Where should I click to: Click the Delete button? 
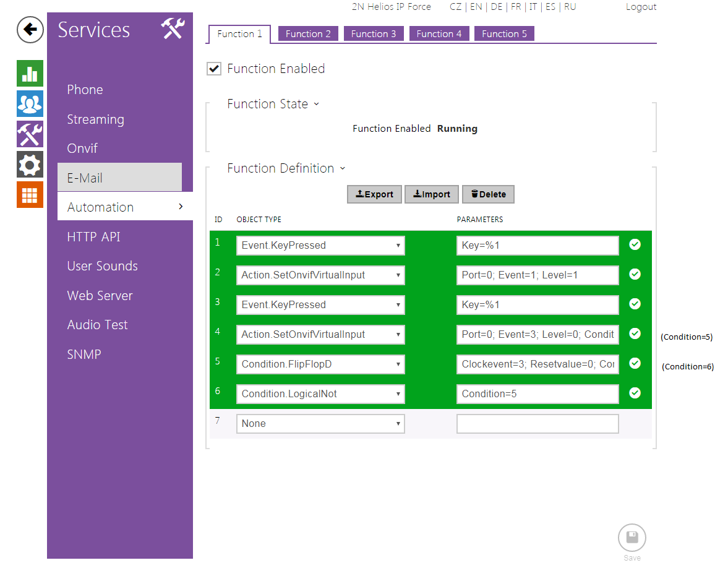coord(488,194)
